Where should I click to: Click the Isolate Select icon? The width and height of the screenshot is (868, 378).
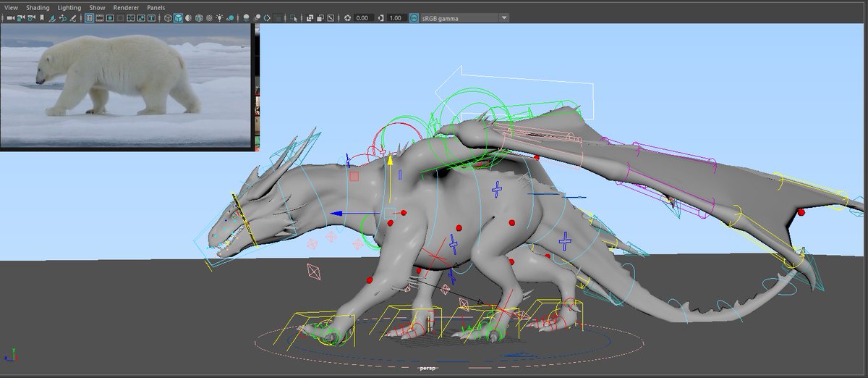click(293, 17)
